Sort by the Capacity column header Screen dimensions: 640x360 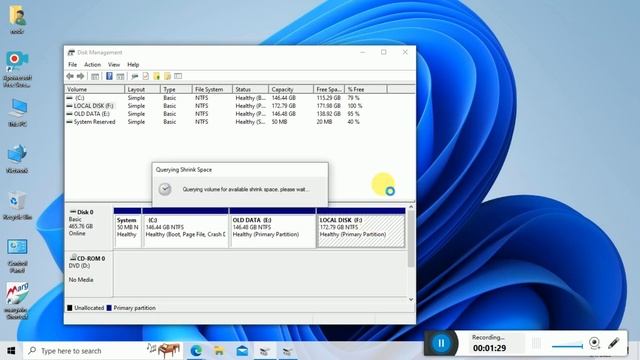point(291,89)
